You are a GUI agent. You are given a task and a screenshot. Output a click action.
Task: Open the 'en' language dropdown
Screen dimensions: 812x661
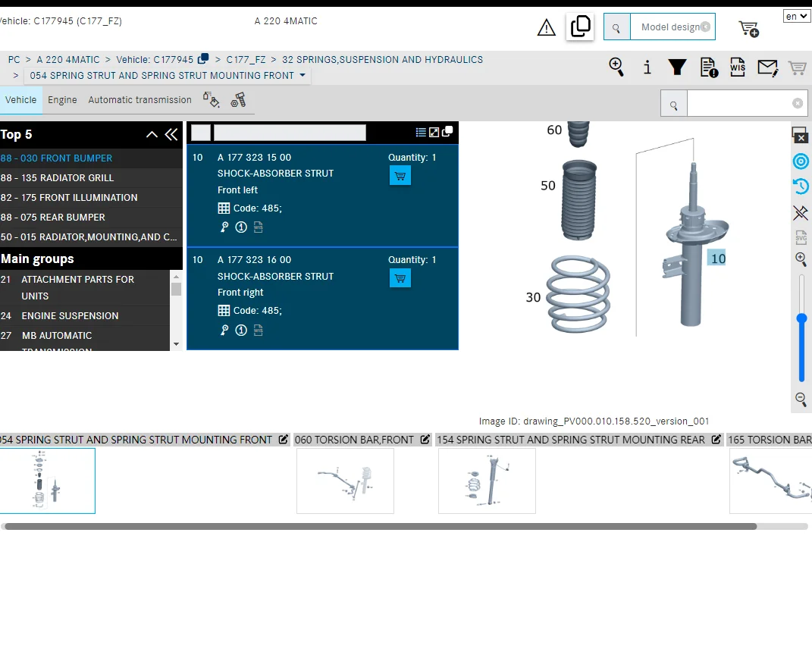[x=796, y=16]
